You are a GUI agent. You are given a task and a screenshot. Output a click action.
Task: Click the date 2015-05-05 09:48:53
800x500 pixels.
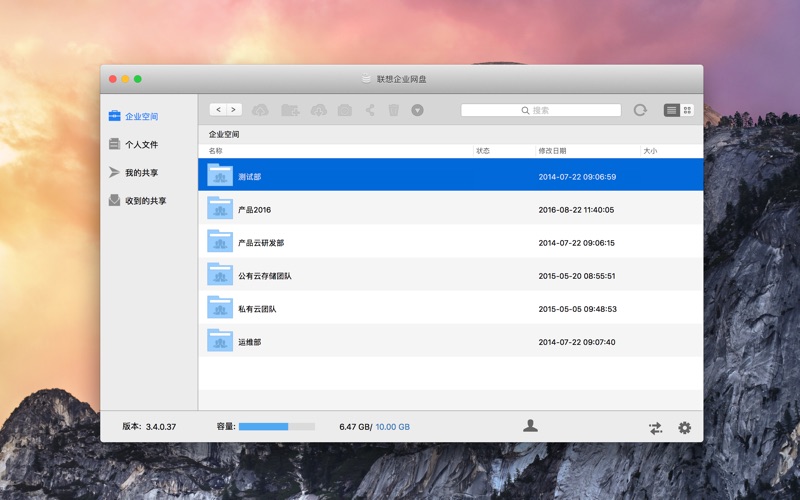[578, 309]
